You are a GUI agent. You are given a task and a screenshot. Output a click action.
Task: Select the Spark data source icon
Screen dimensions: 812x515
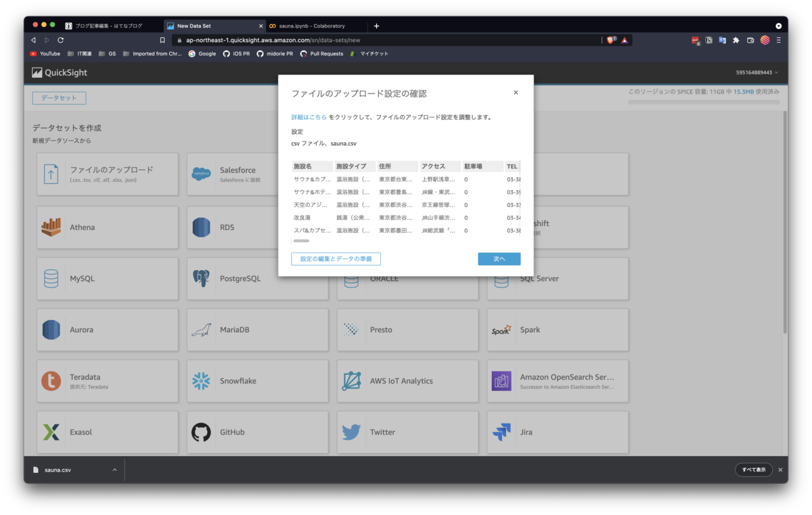(501, 330)
